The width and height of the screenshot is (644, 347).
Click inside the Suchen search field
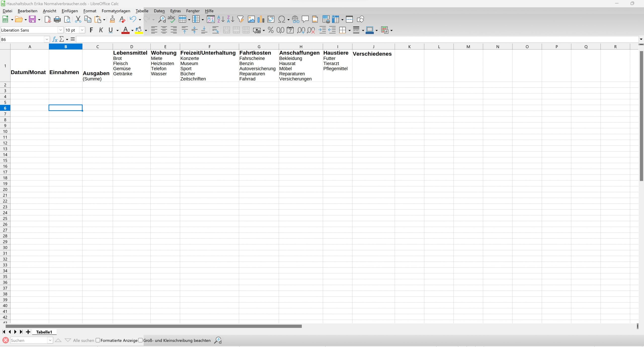click(29, 340)
